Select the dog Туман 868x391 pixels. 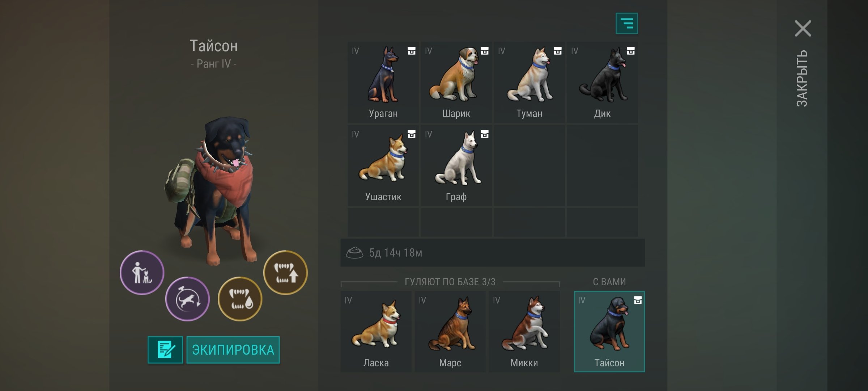point(529,83)
